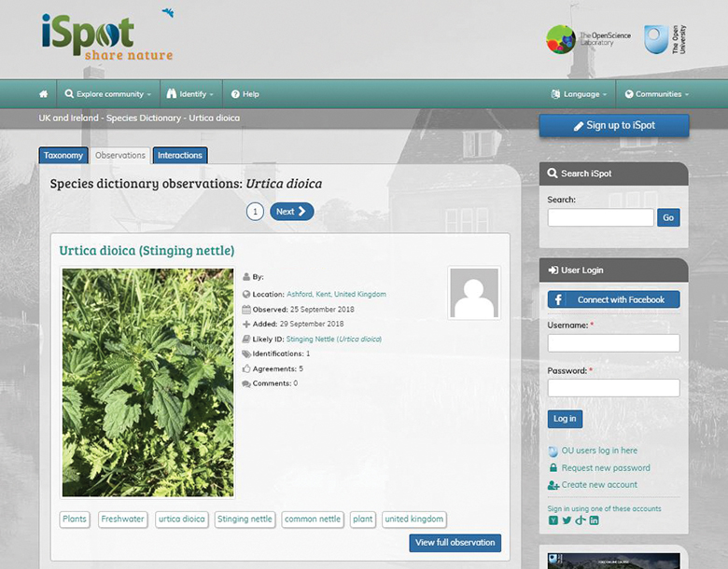Switch to the Taxonomy tab
Viewport: 728px width, 569px height.
63,156
